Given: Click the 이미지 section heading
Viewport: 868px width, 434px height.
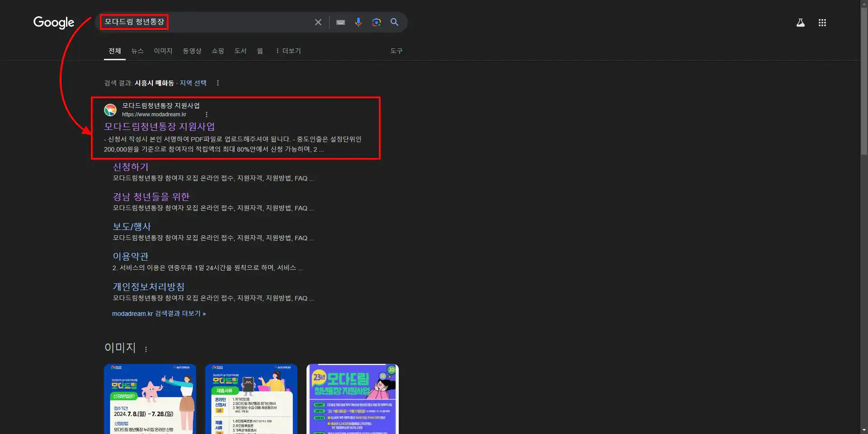Looking at the screenshot, I should click(120, 348).
